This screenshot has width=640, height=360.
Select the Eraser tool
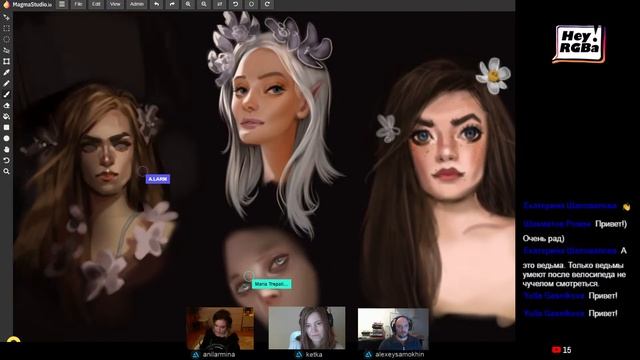7,106
